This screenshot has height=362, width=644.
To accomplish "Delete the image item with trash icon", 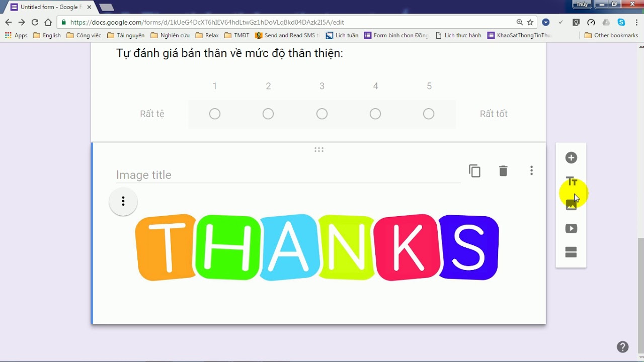I will [503, 171].
